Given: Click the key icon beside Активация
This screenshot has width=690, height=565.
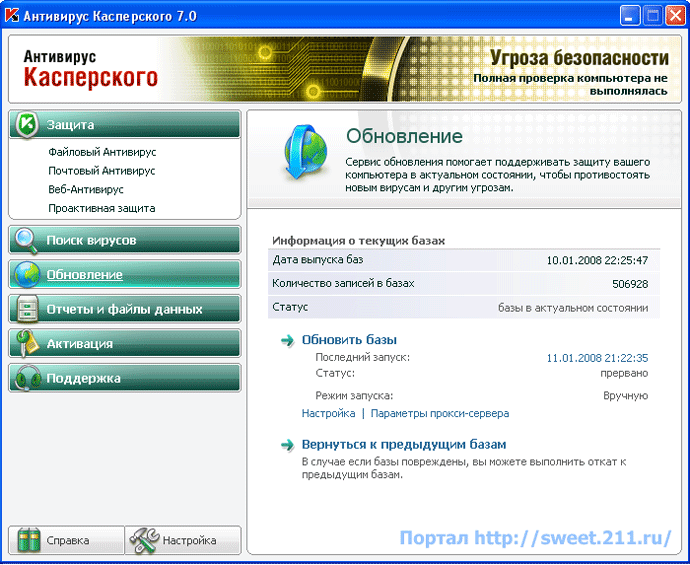Looking at the screenshot, I should 26,343.
